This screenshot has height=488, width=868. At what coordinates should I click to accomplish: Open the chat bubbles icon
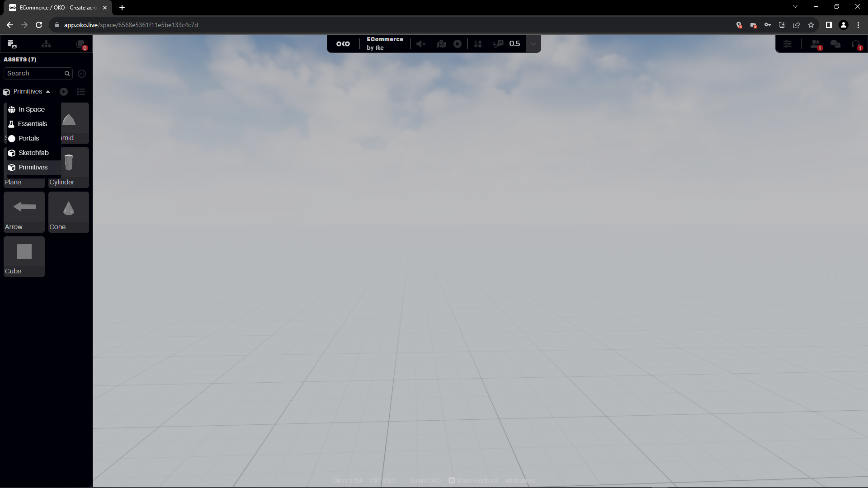pos(835,44)
